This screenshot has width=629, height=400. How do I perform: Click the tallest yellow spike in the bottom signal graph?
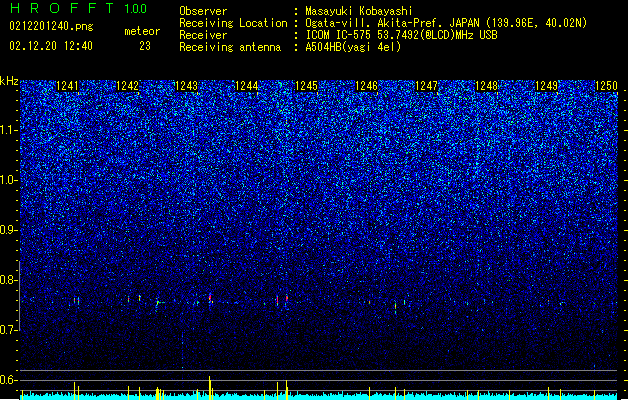209,388
